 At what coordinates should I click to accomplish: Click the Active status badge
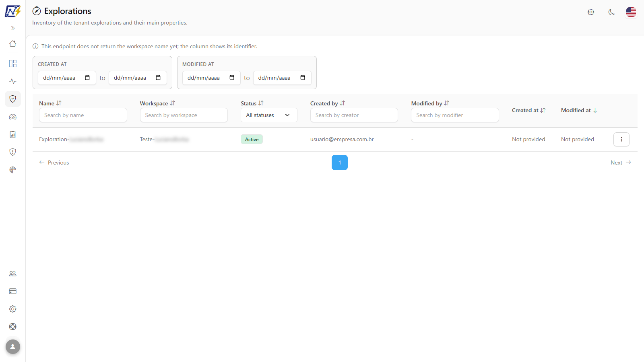click(x=252, y=139)
